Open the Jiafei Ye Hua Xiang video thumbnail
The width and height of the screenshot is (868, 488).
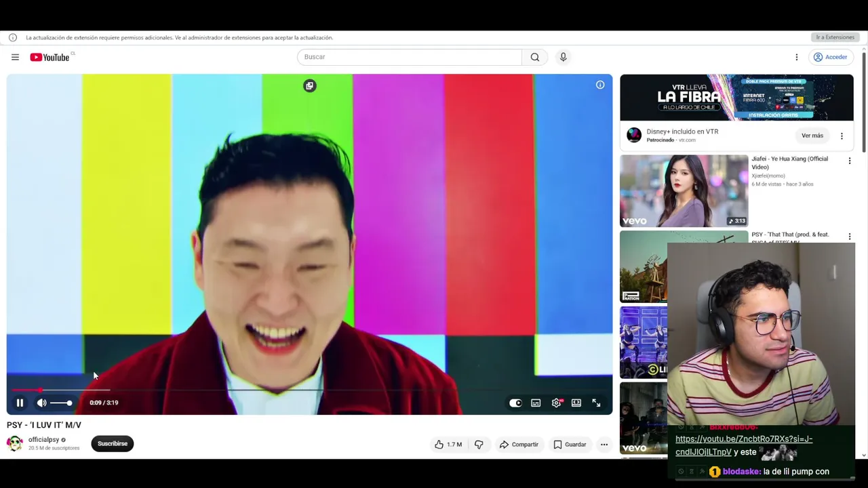[684, 191]
